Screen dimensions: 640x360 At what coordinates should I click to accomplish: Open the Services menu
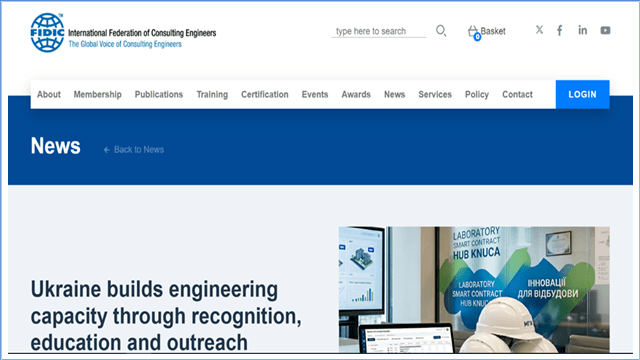[435, 94]
